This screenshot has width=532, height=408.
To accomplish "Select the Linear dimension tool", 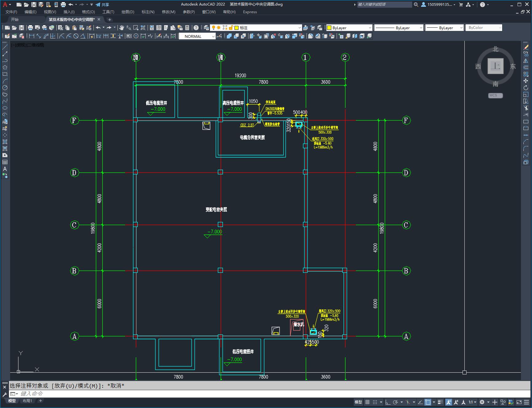I will (32, 36).
